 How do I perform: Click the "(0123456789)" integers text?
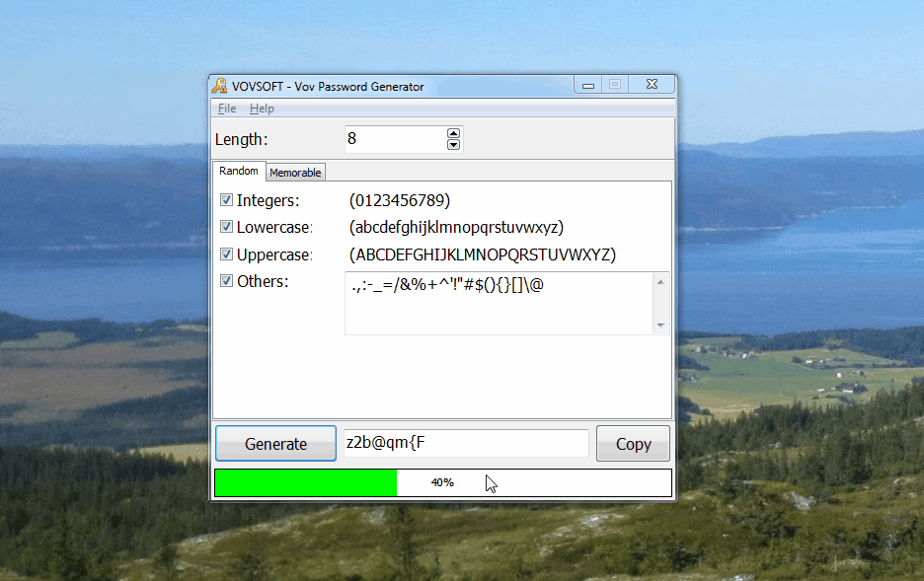tap(400, 200)
